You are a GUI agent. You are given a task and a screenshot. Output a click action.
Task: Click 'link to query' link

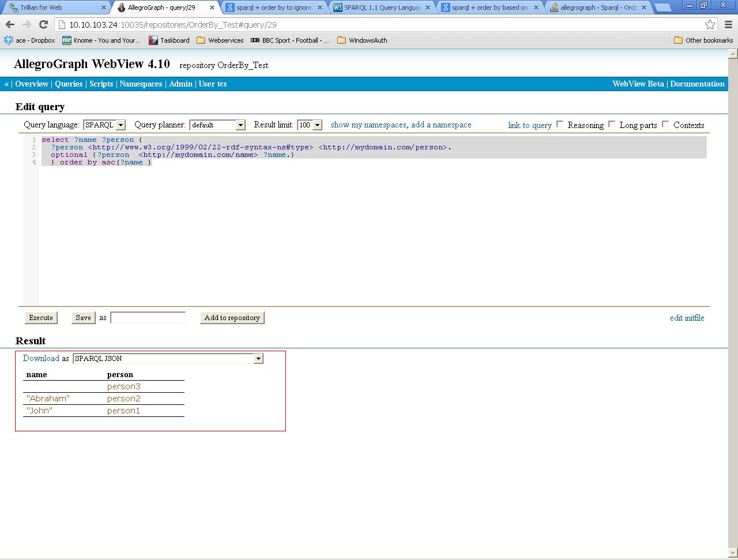(x=530, y=125)
